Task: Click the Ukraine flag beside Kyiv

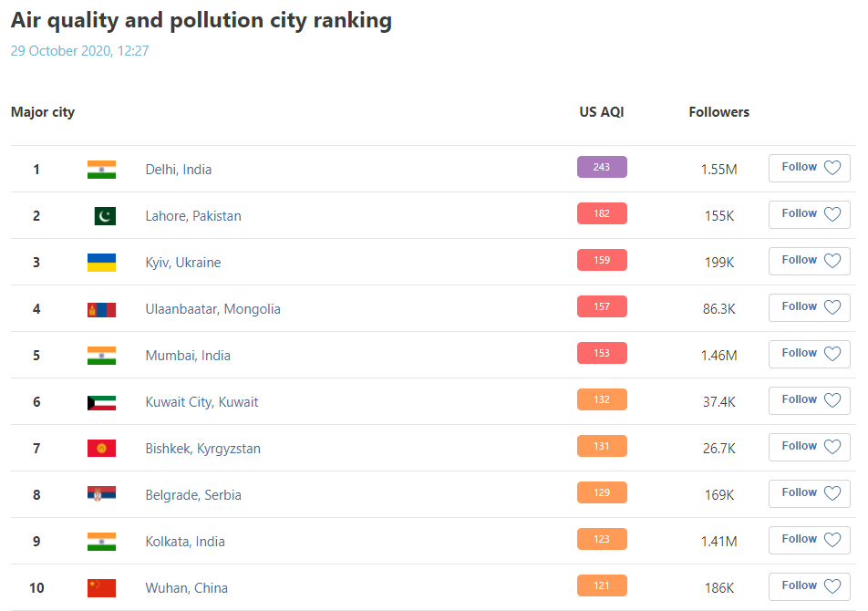Action: pos(101,263)
